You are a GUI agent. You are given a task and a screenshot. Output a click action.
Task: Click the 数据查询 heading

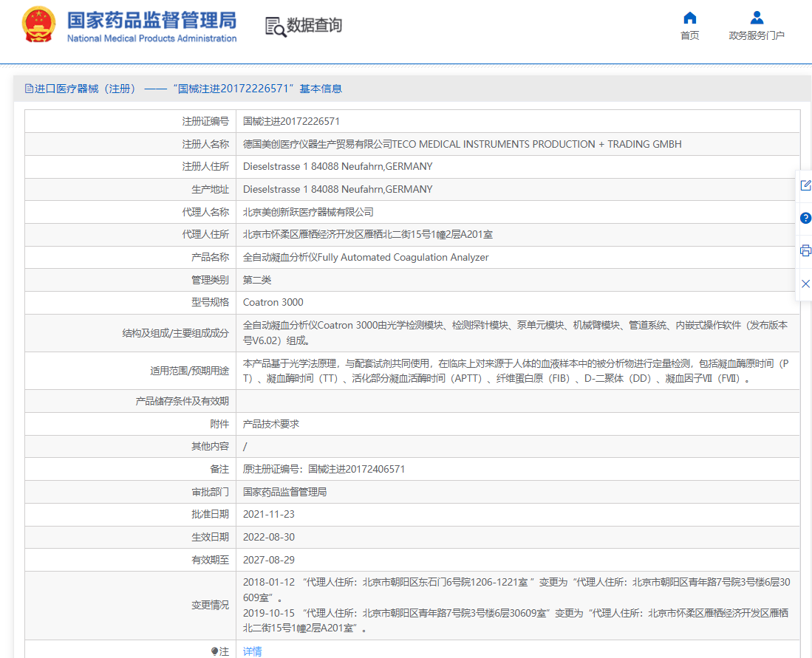pyautogui.click(x=314, y=25)
